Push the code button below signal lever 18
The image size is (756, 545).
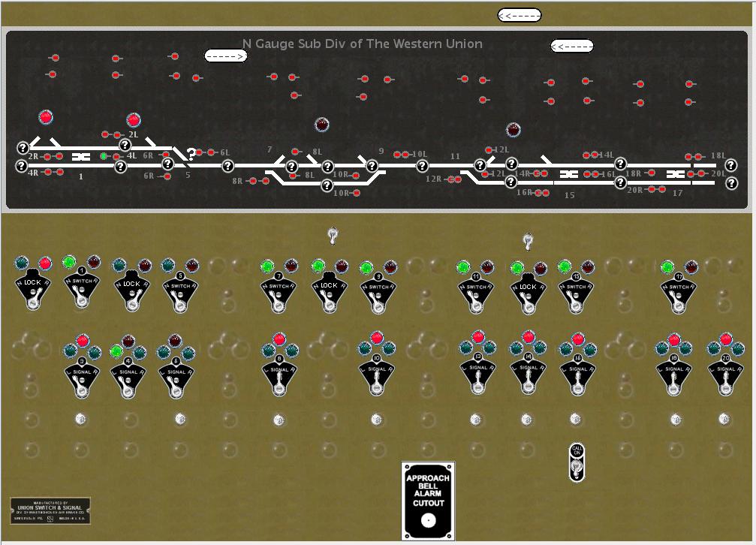click(676, 420)
